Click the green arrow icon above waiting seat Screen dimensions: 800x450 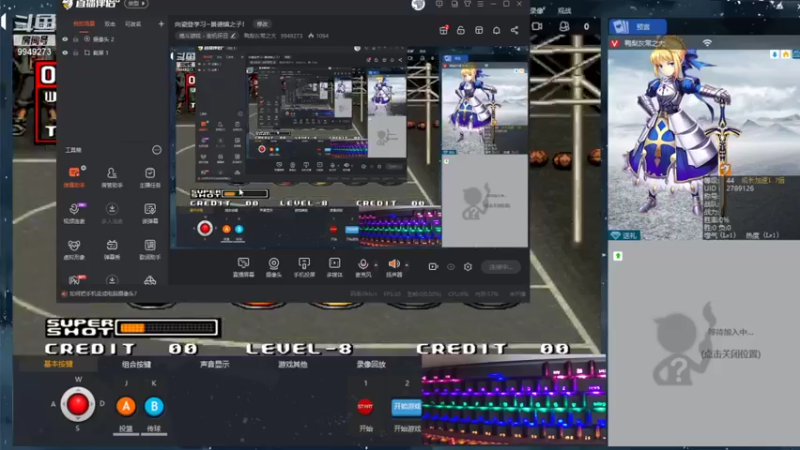point(618,256)
